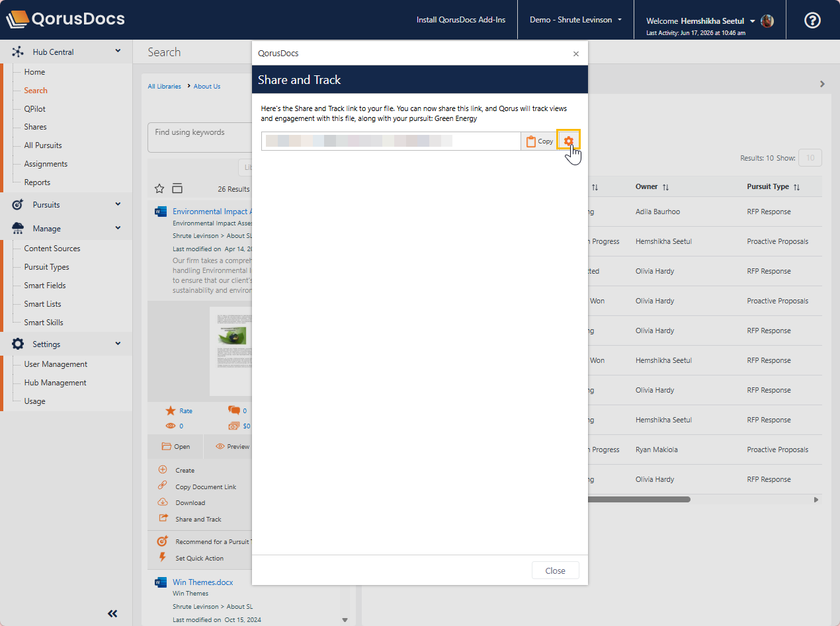Viewport: 840px width, 626px height.
Task: Close the Share and Track dialog
Action: click(556, 570)
